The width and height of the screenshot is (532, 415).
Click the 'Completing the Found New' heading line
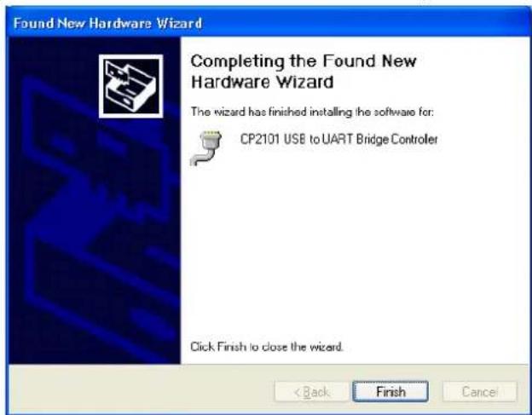304,61
